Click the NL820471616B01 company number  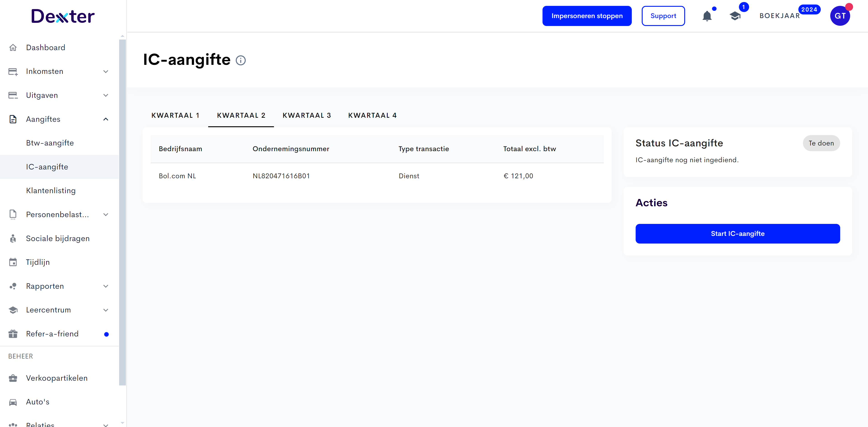pos(281,176)
